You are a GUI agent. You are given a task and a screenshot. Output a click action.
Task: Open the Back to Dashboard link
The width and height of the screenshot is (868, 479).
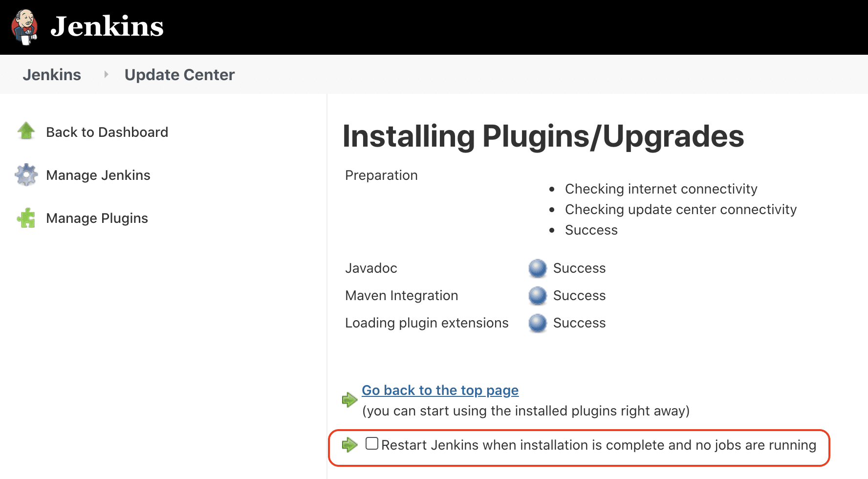(x=107, y=132)
